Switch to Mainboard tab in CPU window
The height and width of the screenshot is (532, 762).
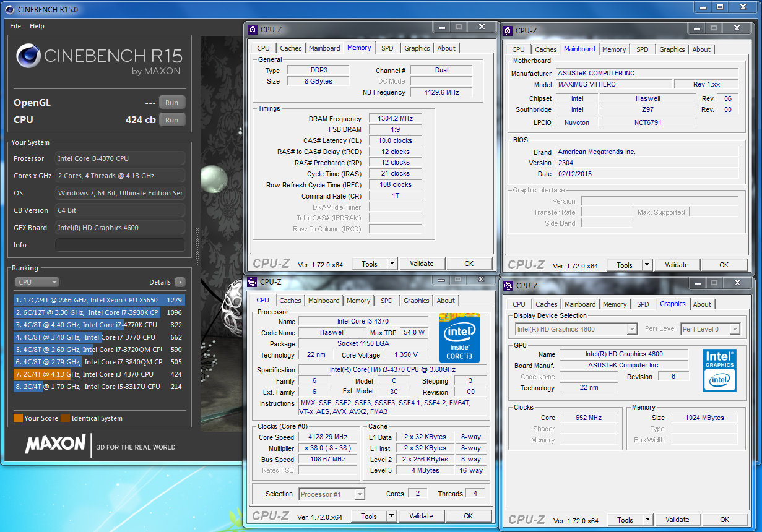(324, 301)
